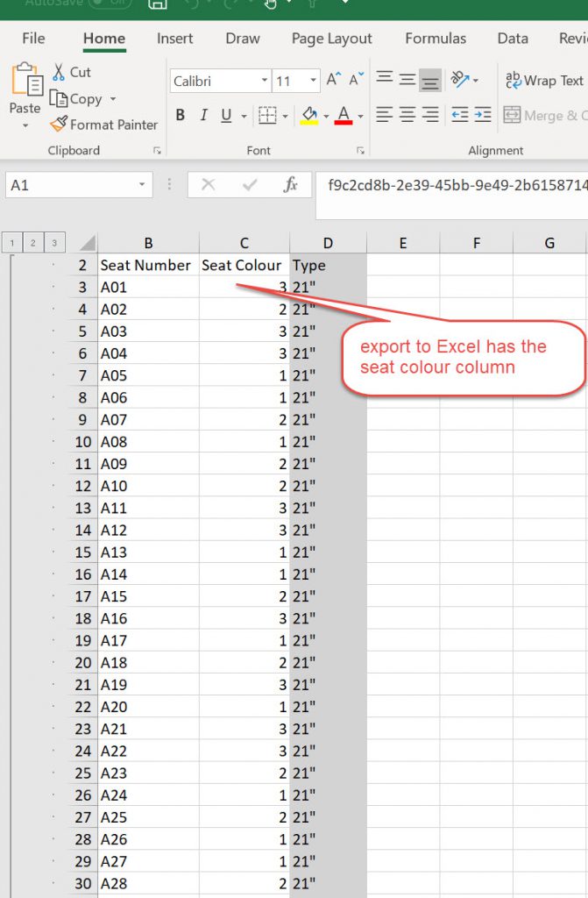The height and width of the screenshot is (898, 588).
Task: Center align text horizontally
Action: click(407, 115)
